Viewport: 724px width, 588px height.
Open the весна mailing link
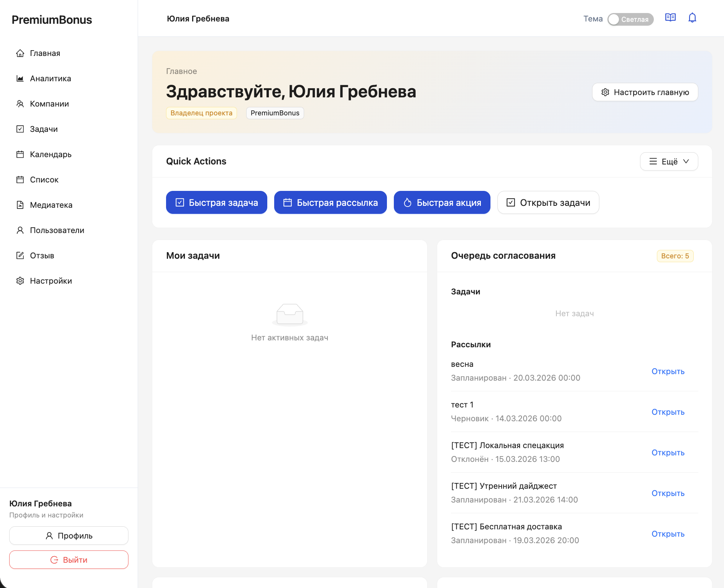point(668,371)
